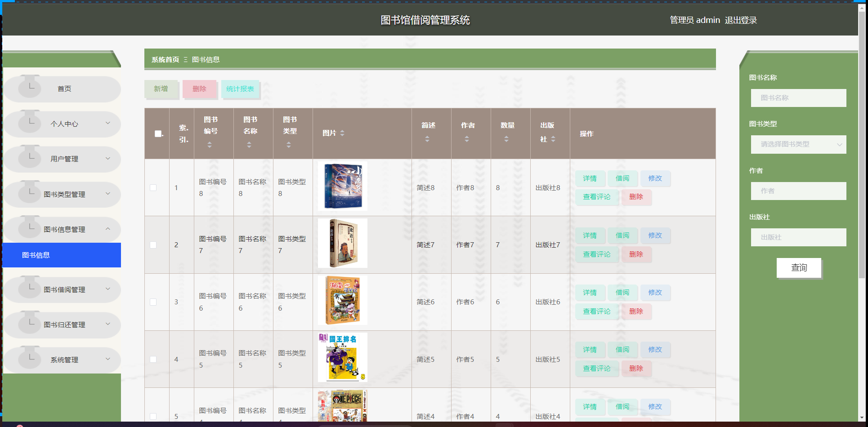The image size is (868, 427).
Task: Expand 用户管理 chevron in sidebar
Action: 108,158
